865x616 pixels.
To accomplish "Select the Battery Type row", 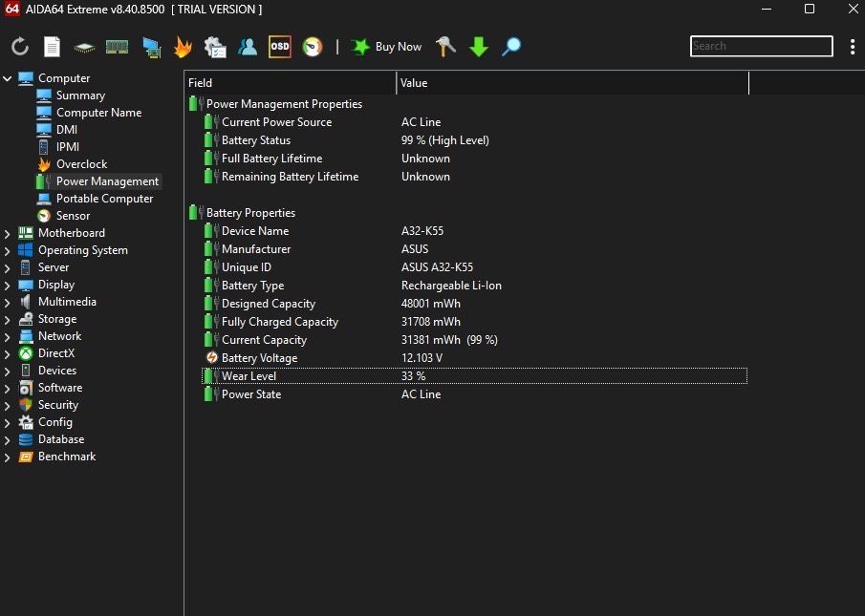I will pyautogui.click(x=474, y=286).
